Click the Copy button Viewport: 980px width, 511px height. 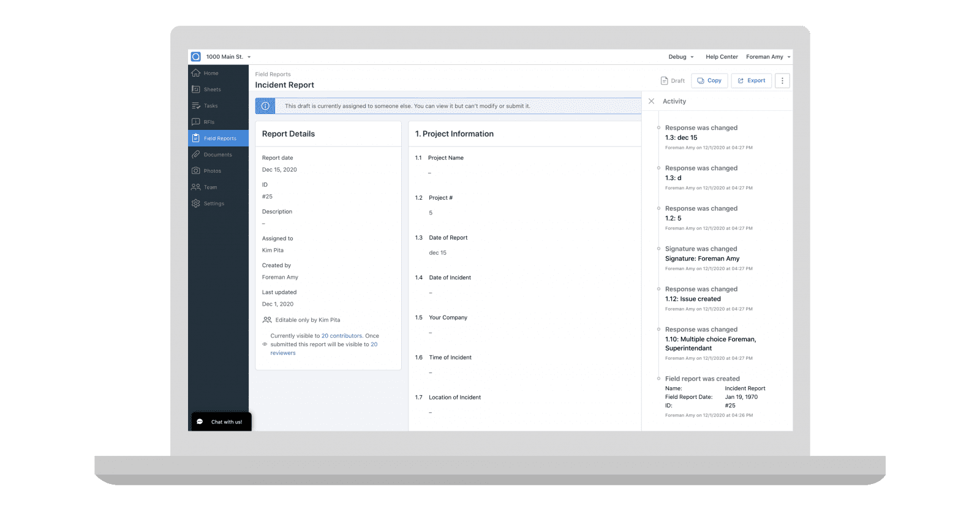click(x=709, y=81)
